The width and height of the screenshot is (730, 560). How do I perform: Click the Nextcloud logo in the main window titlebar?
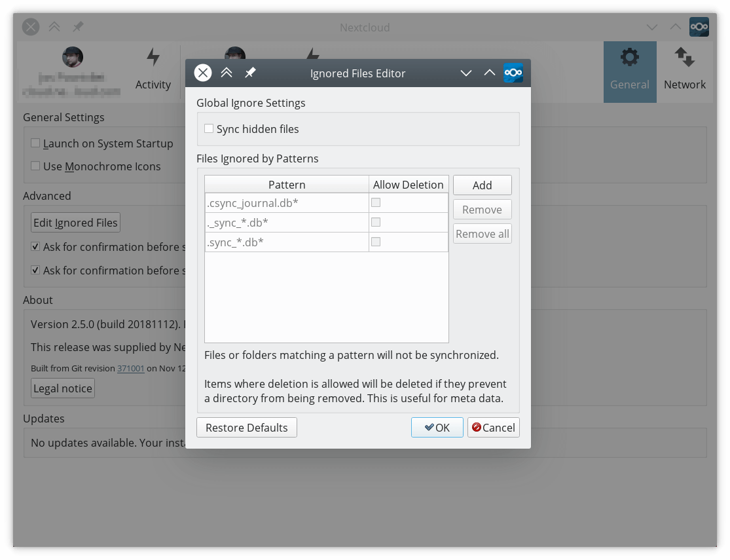699,27
